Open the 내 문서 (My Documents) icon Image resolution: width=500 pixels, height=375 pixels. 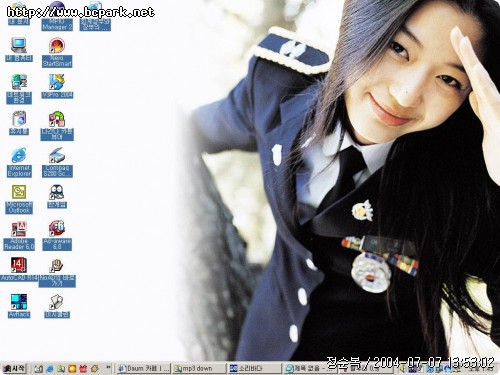point(19,14)
